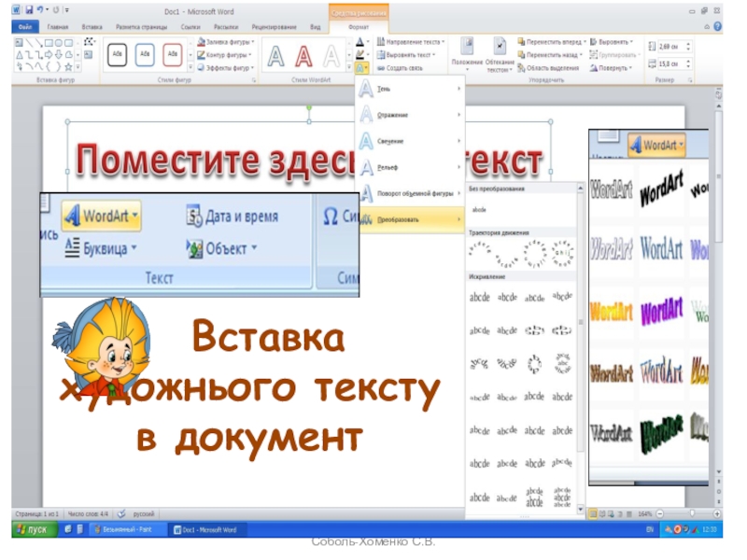The height and width of the screenshot is (560, 747).
Task: Click Переместить назад
Action: click(x=550, y=55)
